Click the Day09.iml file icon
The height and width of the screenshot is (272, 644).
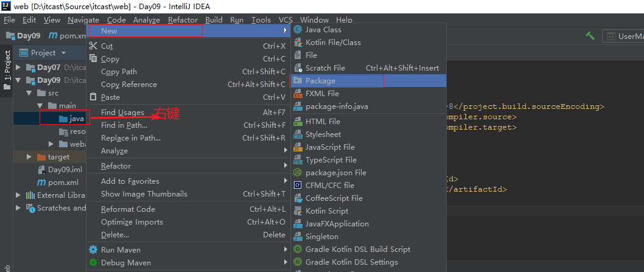tap(41, 170)
